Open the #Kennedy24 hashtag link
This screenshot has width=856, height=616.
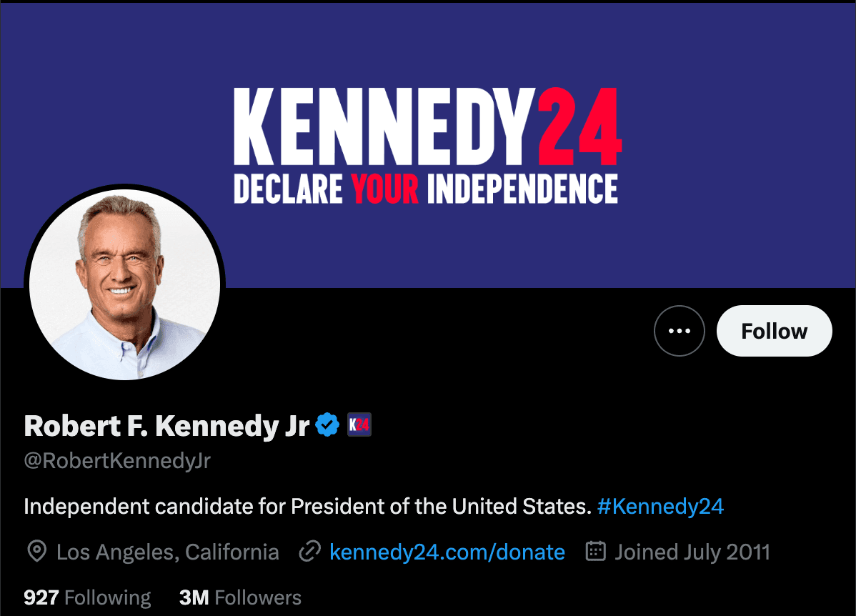point(660,507)
